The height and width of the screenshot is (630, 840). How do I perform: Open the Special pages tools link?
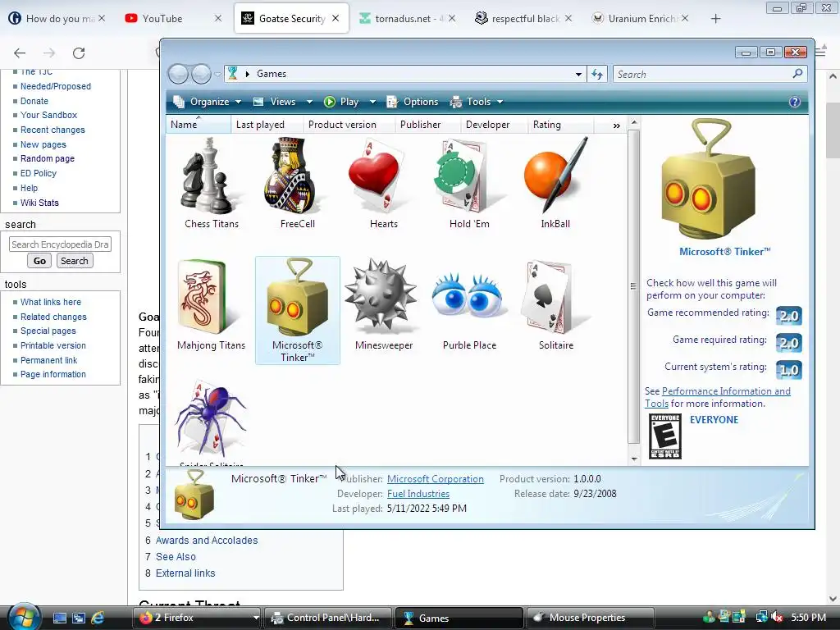48,331
